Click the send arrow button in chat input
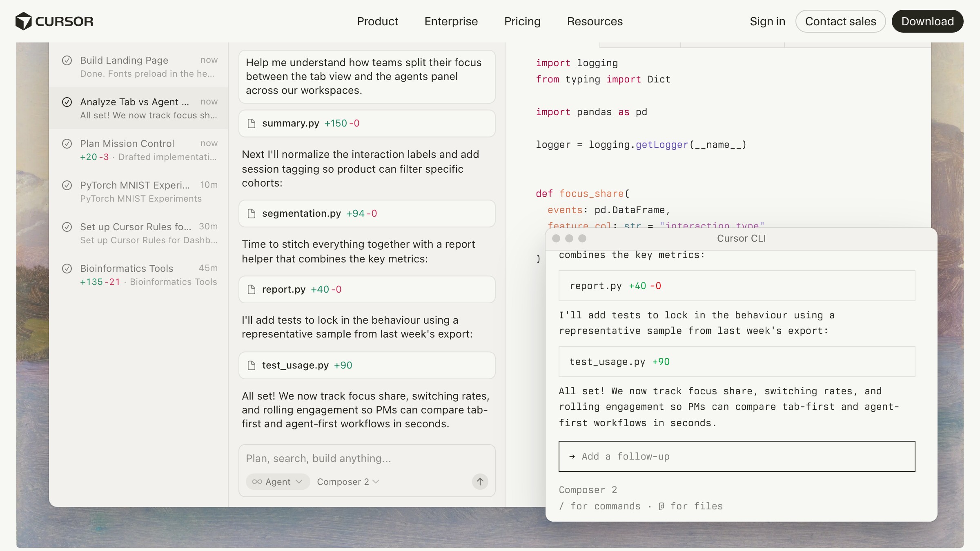This screenshot has width=980, height=551. (480, 482)
